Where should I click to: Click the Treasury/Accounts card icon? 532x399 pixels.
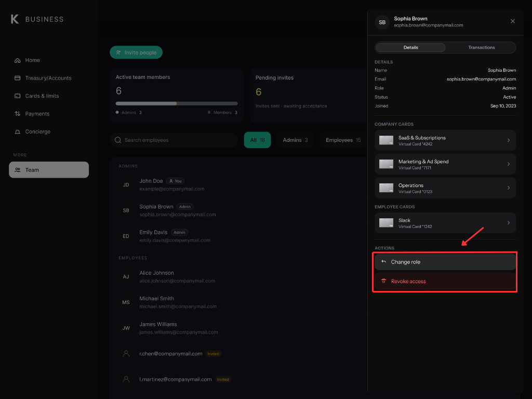[x=17, y=78]
